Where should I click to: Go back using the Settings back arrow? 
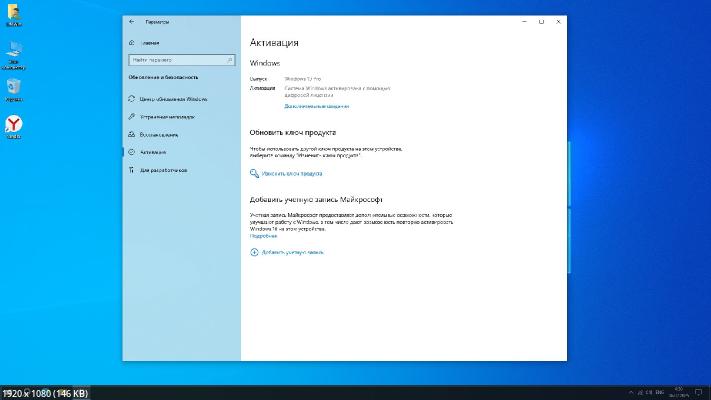[x=131, y=21]
